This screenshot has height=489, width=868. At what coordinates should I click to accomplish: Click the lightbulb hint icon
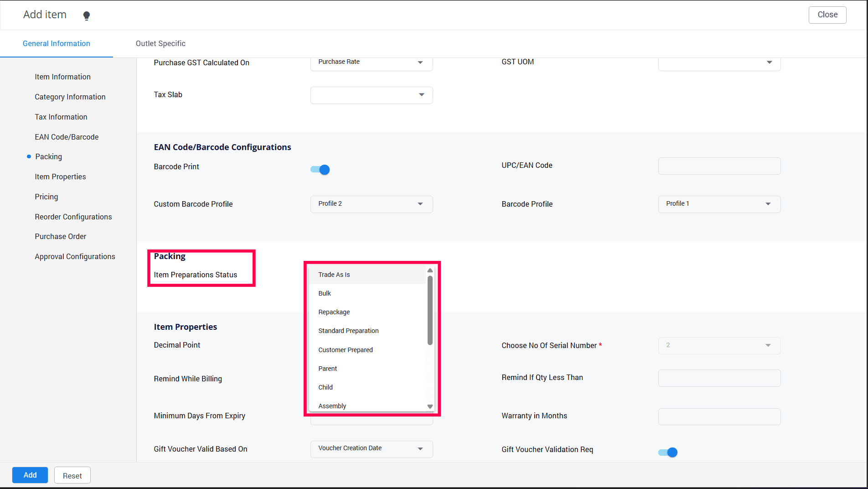pyautogui.click(x=87, y=16)
